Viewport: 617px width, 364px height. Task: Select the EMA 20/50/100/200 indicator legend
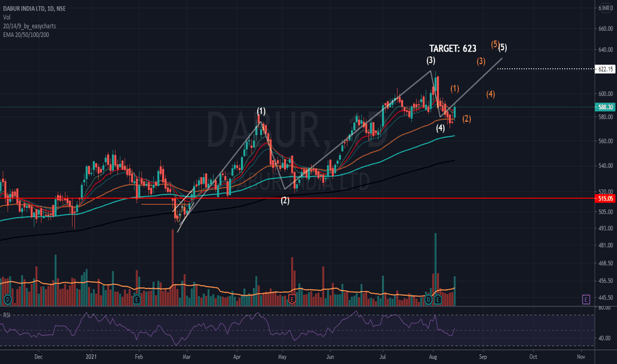tap(26, 34)
